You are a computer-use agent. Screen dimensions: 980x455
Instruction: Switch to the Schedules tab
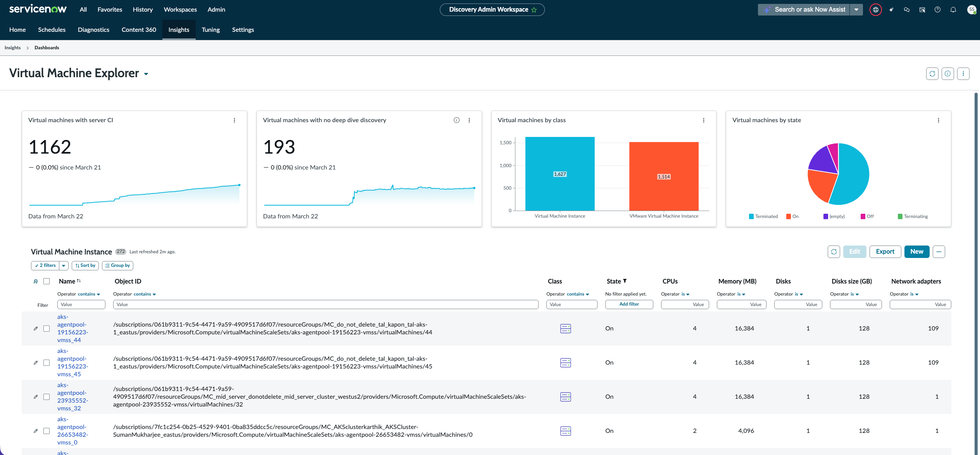pyautogui.click(x=52, y=30)
